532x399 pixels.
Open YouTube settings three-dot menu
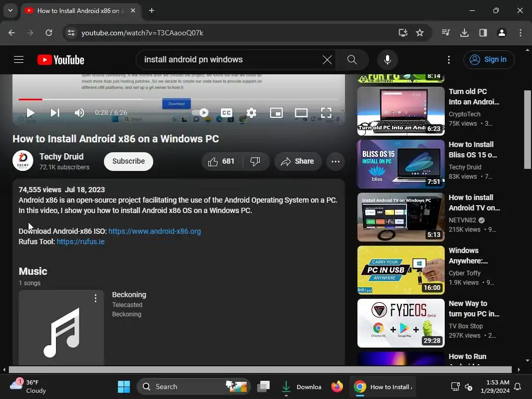click(x=448, y=60)
